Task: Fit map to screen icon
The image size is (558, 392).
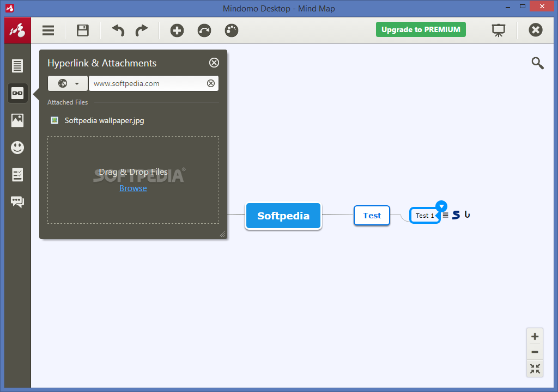Action: pos(535,369)
